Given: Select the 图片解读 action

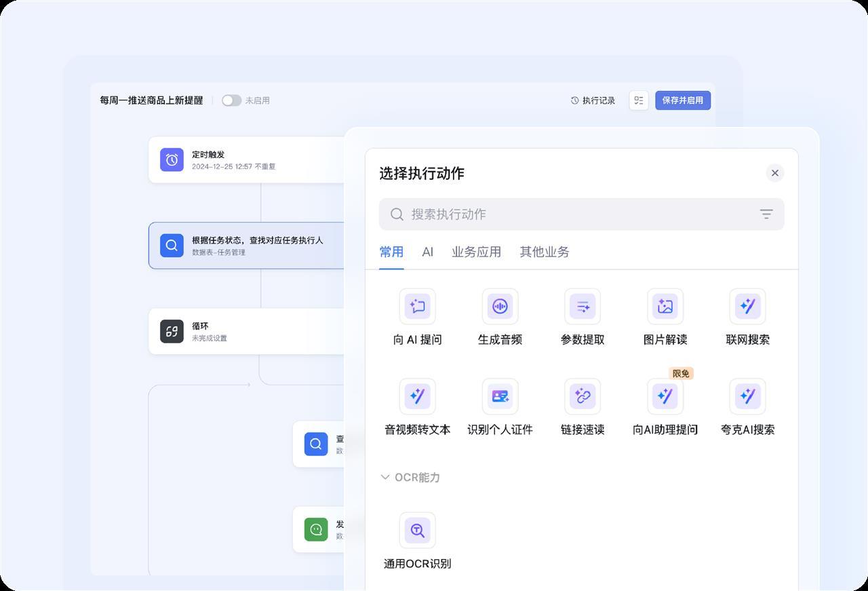Looking at the screenshot, I should [x=665, y=306].
